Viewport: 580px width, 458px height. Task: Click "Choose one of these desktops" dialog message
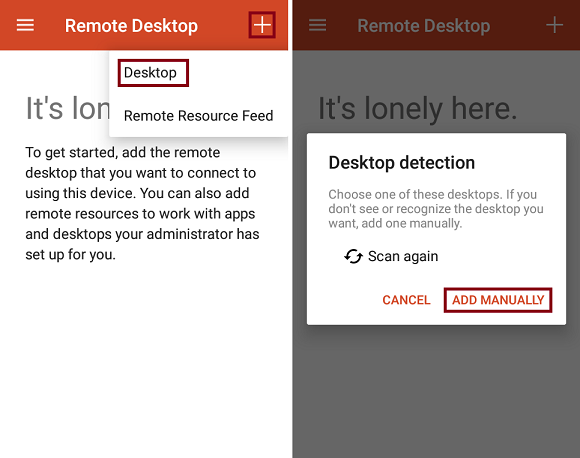click(436, 209)
